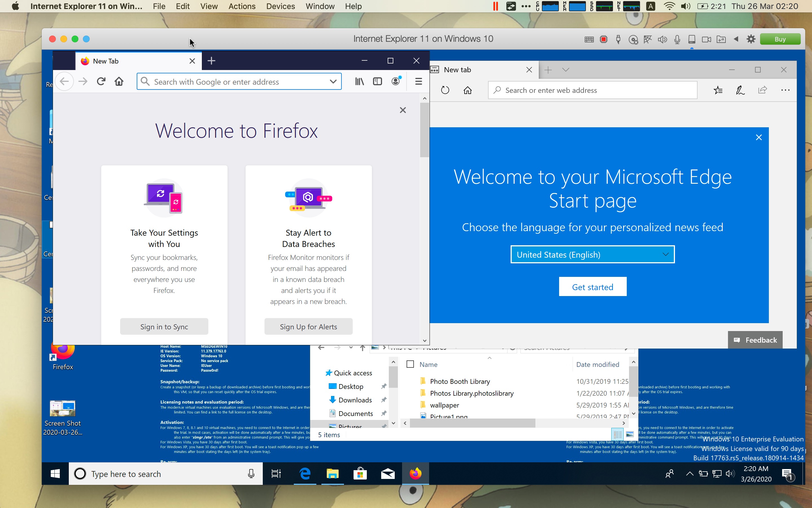812x508 pixels.
Task: Click Sign Up for Alerts button
Action: pos(308,326)
